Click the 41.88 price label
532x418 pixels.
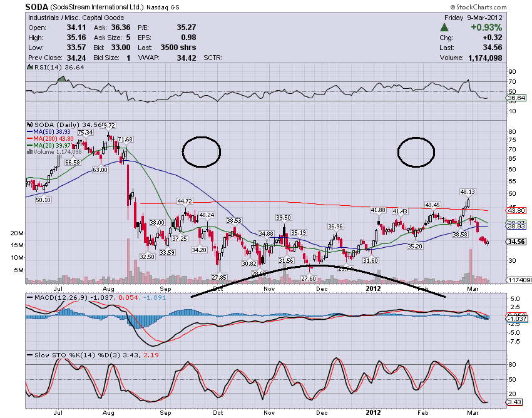pyautogui.click(x=378, y=210)
